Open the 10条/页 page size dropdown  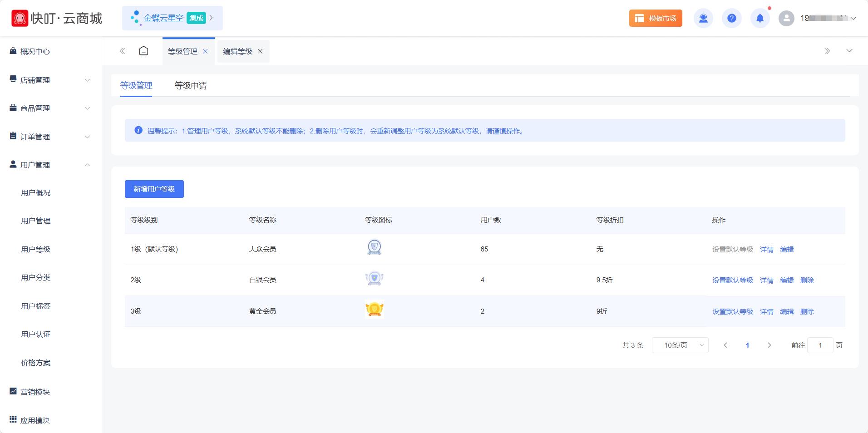tap(680, 345)
